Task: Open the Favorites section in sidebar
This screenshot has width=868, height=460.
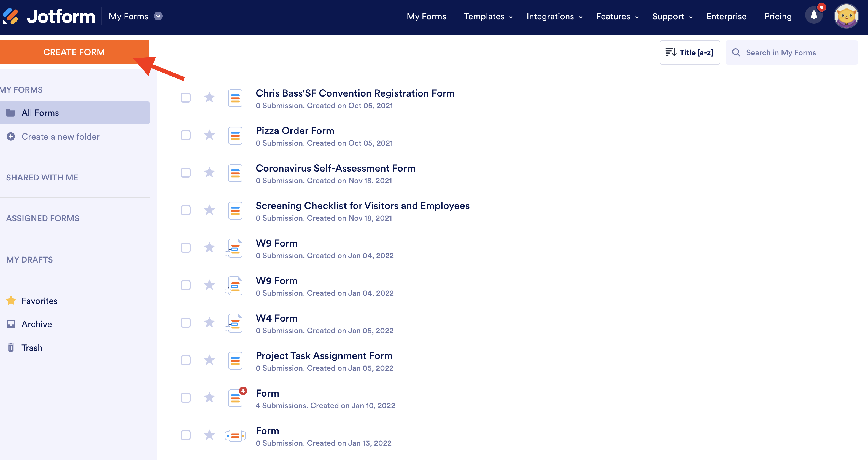Action: (39, 301)
